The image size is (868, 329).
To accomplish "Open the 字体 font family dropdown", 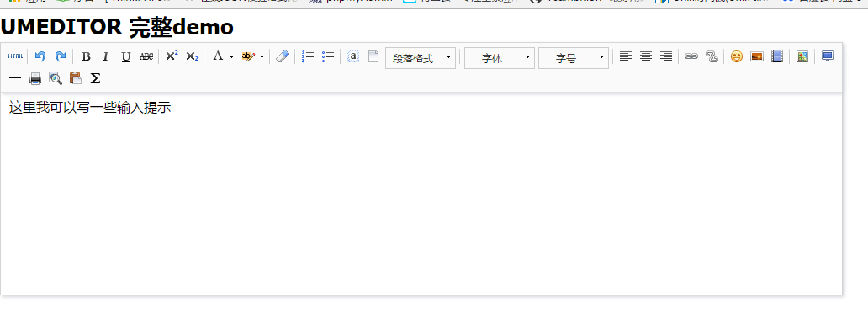I will click(500, 58).
